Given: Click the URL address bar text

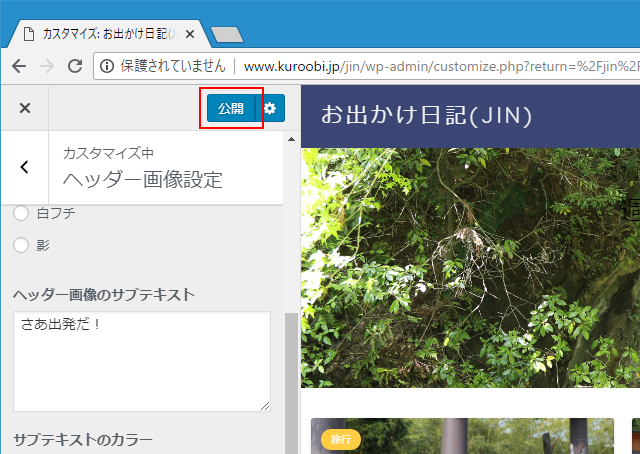Looking at the screenshot, I should 441,66.
